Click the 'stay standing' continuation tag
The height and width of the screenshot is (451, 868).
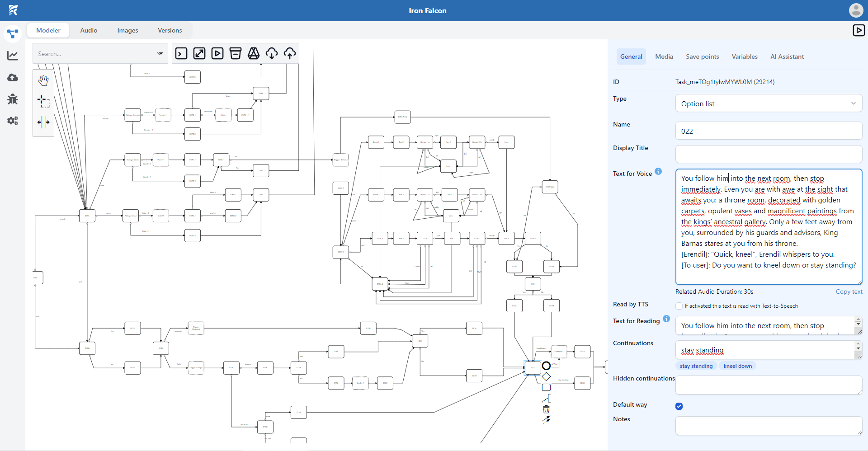696,366
